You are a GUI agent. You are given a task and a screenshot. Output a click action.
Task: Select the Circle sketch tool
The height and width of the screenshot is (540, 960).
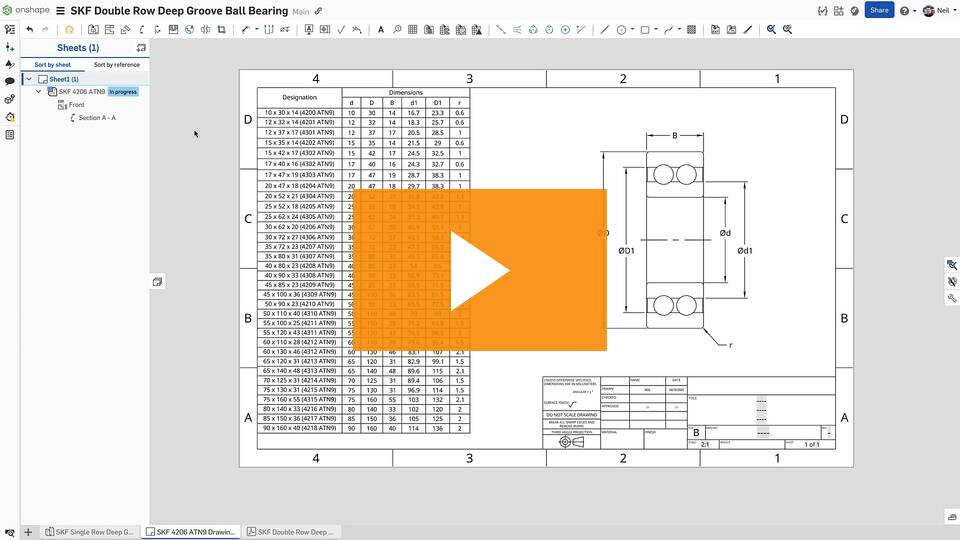[621, 29]
